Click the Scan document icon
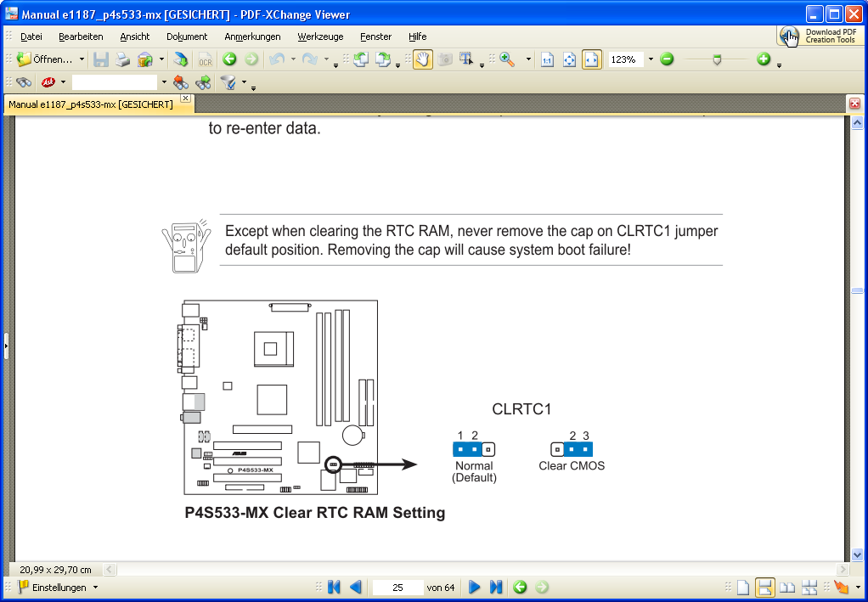Screen dimensions: 868x602 click(180, 59)
